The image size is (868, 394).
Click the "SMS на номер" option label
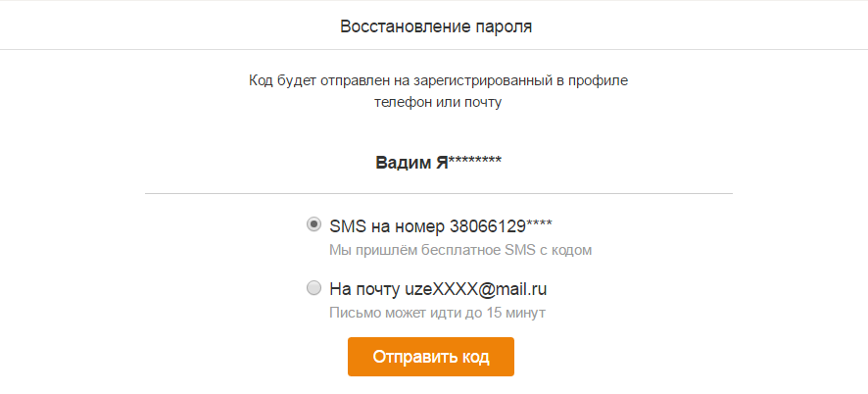(x=388, y=224)
